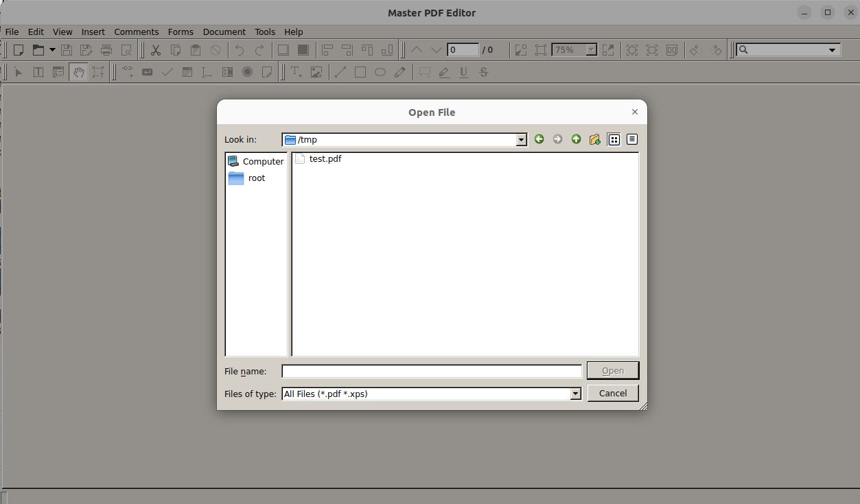Click the Open folder toolbar icon

(38, 50)
